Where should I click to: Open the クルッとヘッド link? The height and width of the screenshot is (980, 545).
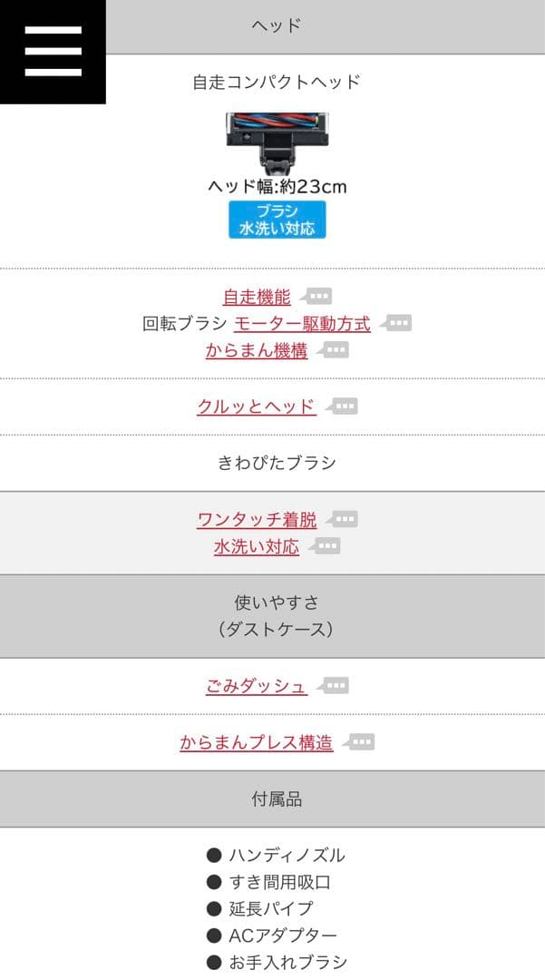(257, 407)
